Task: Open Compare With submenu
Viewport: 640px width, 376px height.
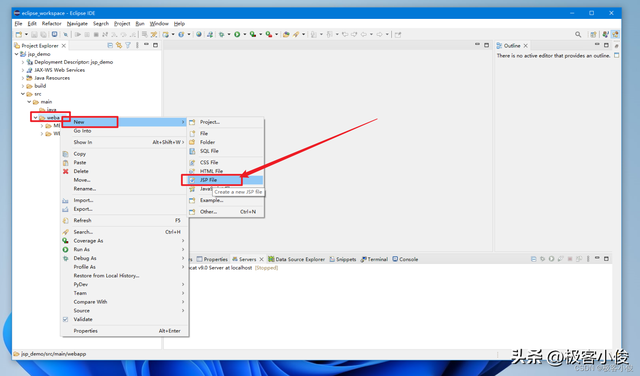Action: [124, 302]
